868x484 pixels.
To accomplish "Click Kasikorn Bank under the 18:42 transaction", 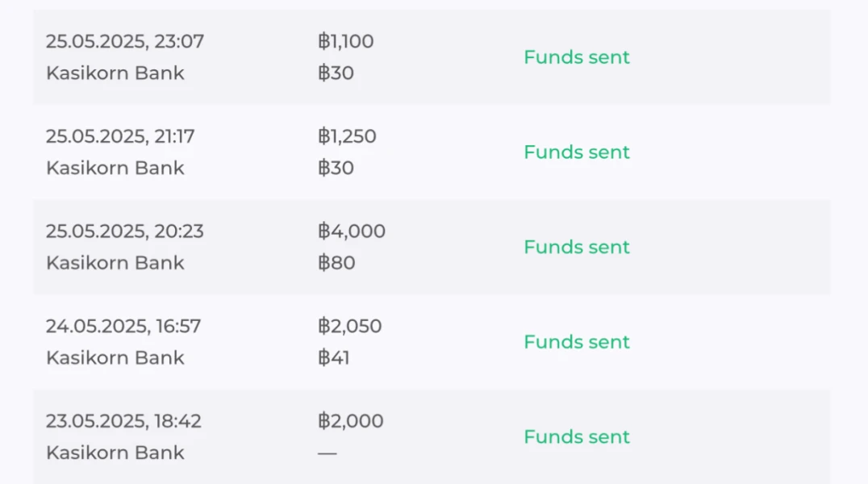I will pyautogui.click(x=115, y=453).
